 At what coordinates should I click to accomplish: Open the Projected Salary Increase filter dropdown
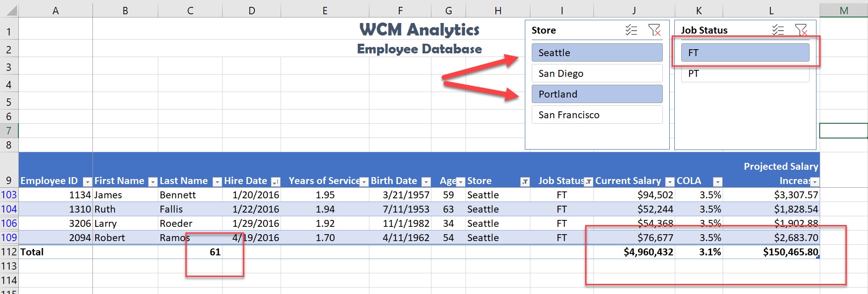click(x=815, y=182)
